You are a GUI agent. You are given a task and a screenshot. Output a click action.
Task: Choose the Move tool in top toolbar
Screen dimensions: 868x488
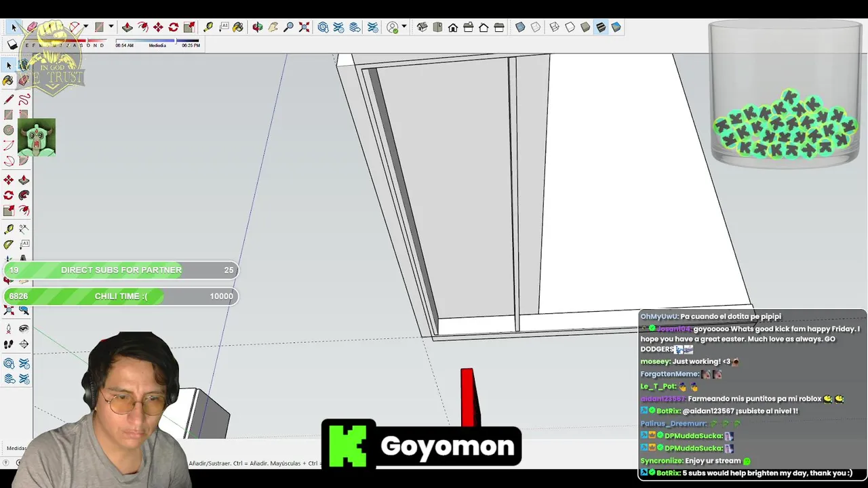[x=158, y=27]
